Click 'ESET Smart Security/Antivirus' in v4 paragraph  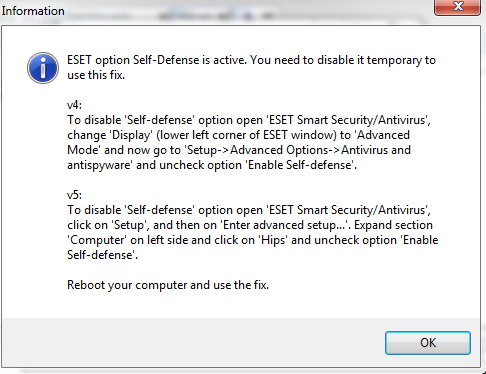tap(347, 120)
